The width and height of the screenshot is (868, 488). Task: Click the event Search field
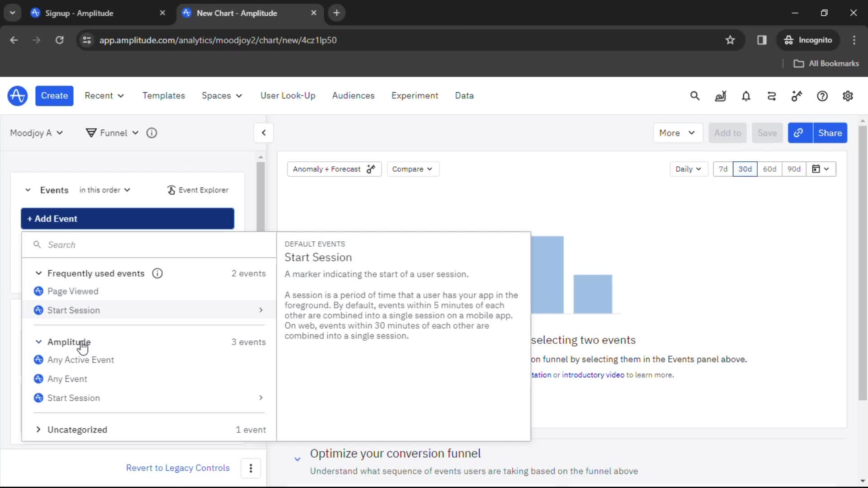coord(149,245)
